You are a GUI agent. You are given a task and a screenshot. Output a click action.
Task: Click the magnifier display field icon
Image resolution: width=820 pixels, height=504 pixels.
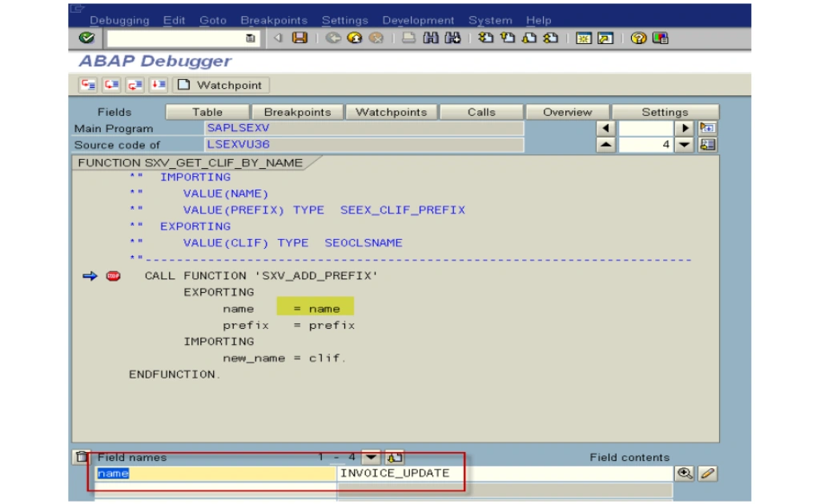point(685,474)
